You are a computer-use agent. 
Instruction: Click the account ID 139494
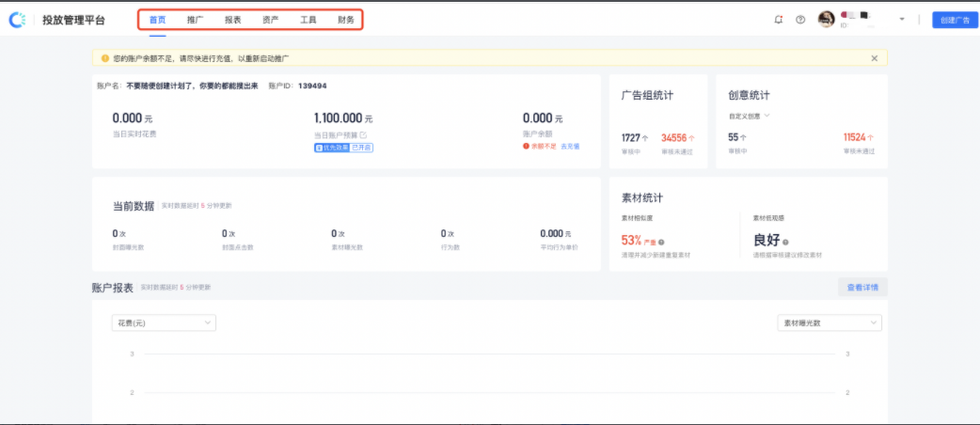[x=312, y=86]
